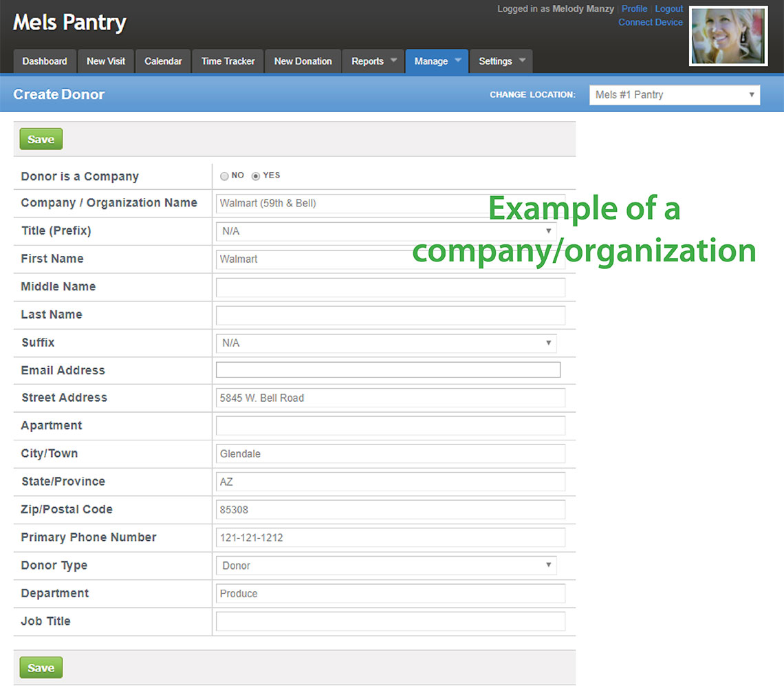
Task: Open the Profile link
Action: [634, 8]
